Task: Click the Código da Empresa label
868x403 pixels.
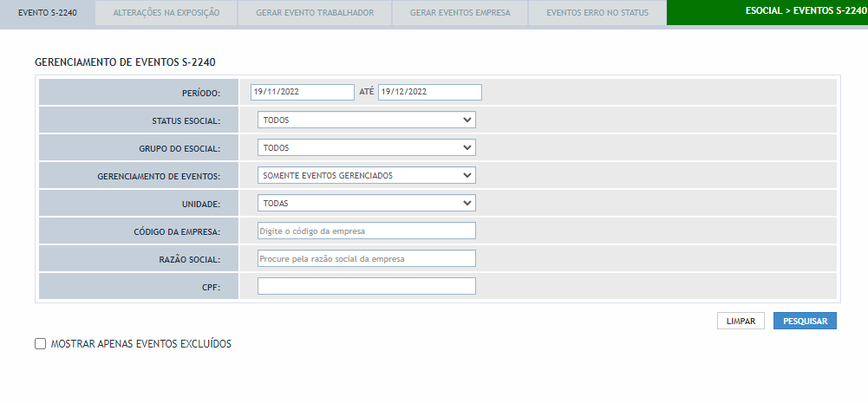Action: 177,231
